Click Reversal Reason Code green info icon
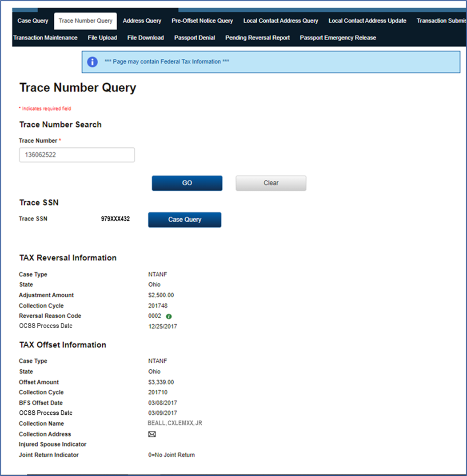Screen dimensions: 467x476 [169, 316]
